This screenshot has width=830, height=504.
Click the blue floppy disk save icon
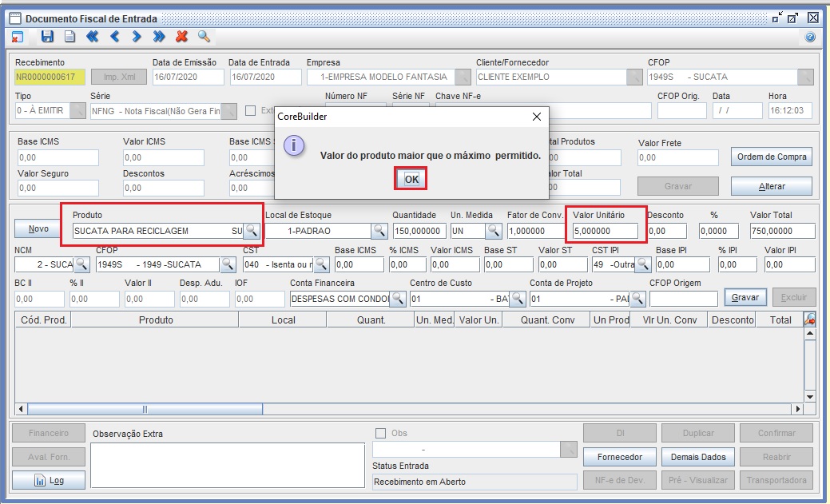[x=47, y=37]
